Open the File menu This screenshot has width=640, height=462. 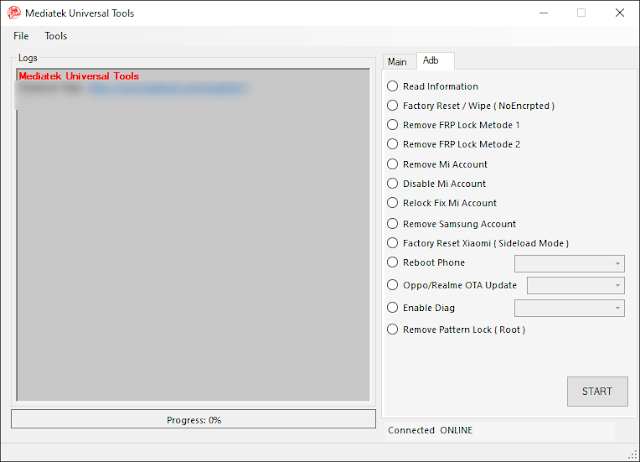point(21,36)
